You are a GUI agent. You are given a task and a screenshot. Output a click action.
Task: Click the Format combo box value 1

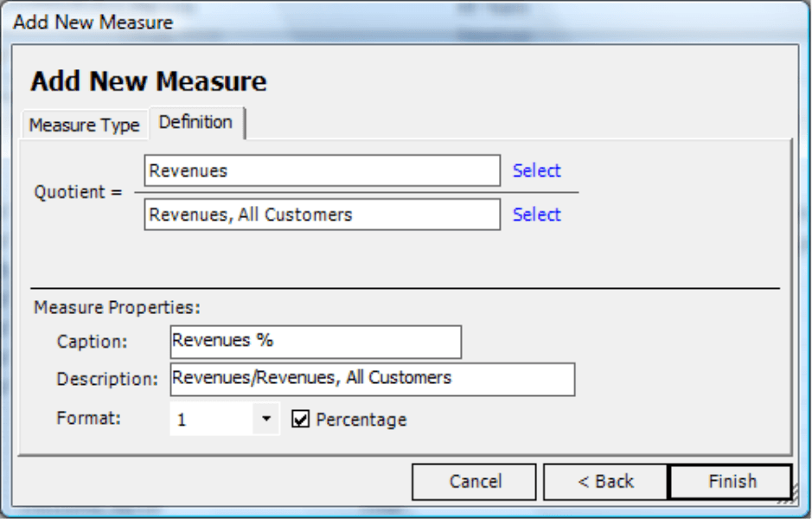[212, 419]
